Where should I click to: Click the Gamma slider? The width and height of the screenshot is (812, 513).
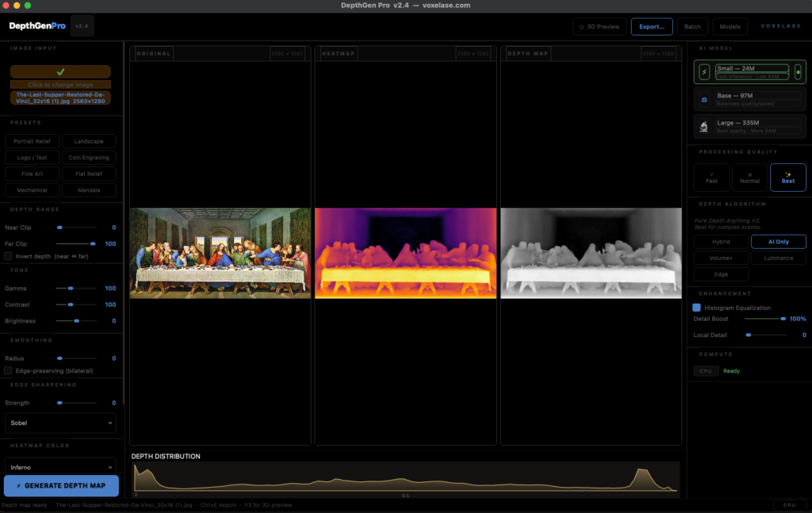76,289
